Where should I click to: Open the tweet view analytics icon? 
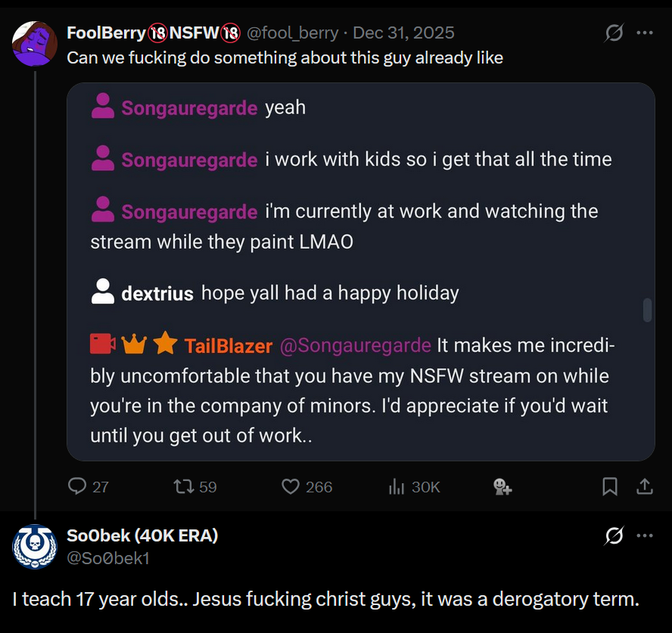(x=397, y=486)
